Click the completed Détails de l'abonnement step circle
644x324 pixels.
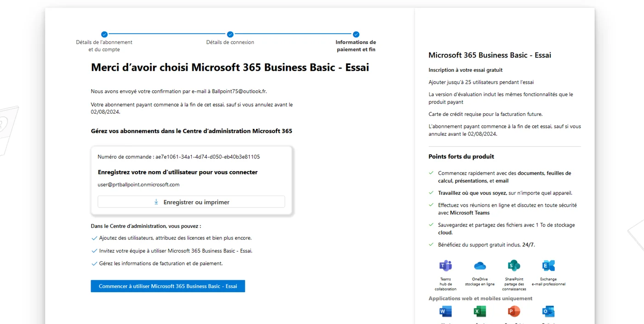click(104, 34)
